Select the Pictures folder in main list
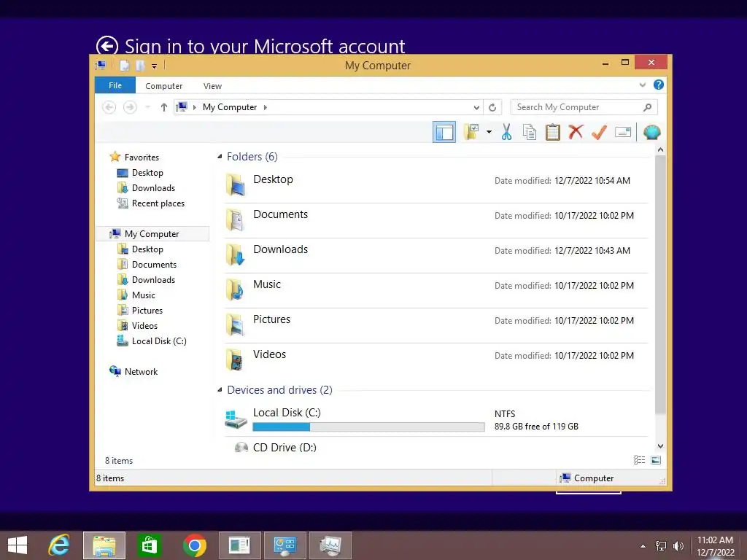 pos(436,326)
